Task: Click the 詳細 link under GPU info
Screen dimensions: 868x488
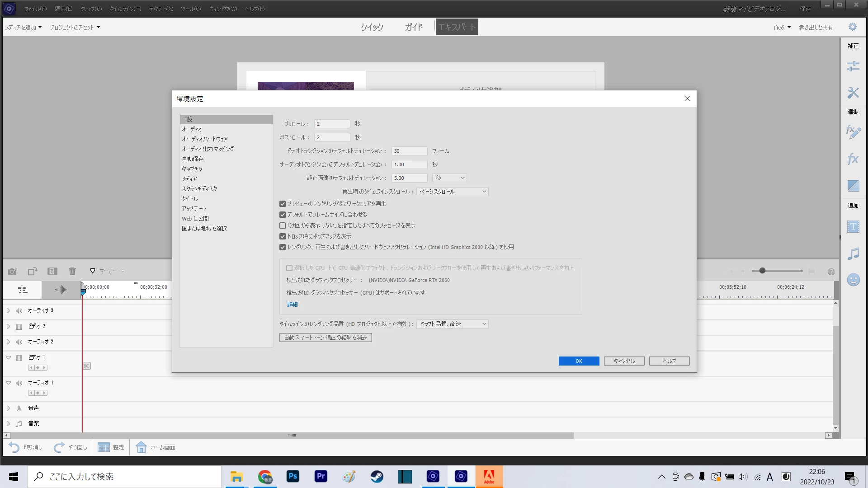Action: 292,305
